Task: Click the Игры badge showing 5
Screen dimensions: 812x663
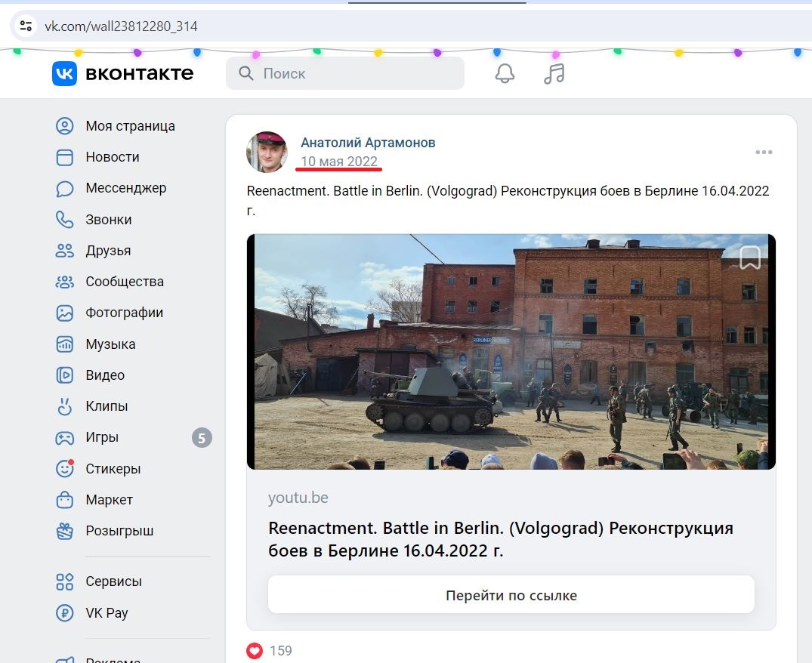Action: pyautogui.click(x=202, y=438)
